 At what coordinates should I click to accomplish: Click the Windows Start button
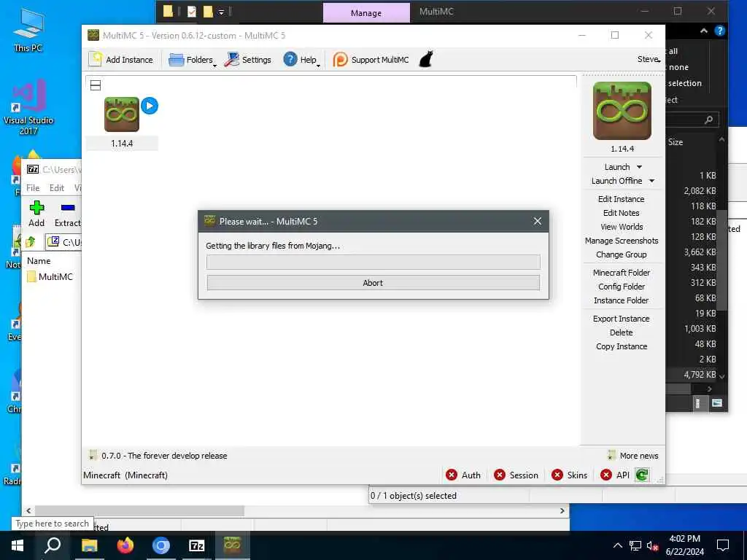18,545
